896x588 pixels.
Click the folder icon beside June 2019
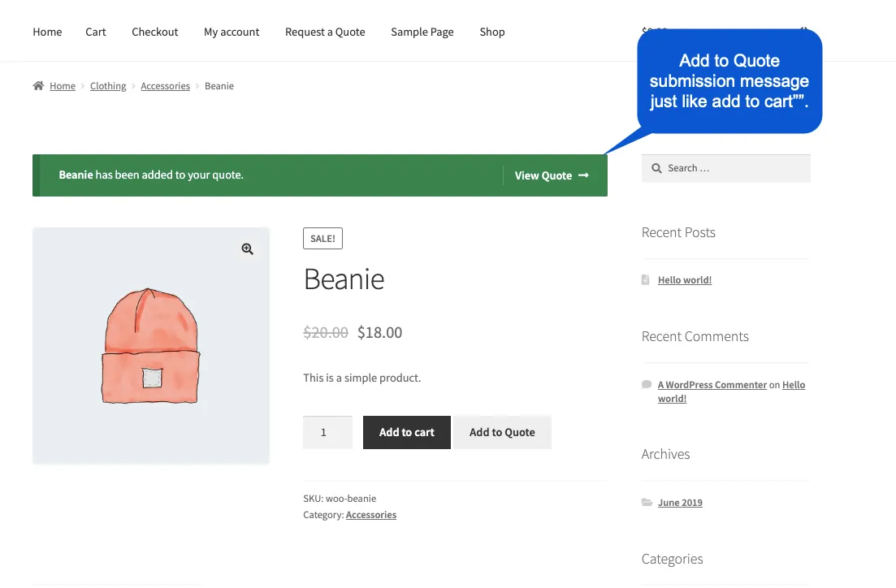[646, 502]
